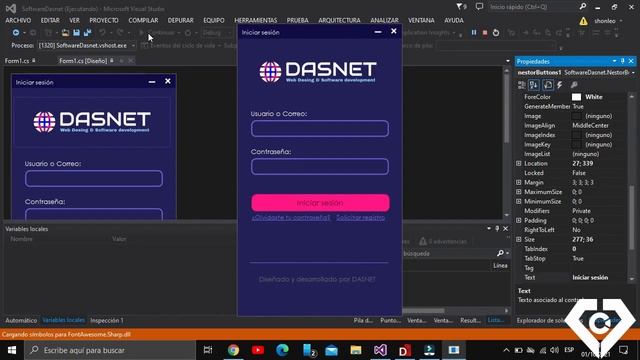Click the Properties page icon in Propiedades
640x360 pixels.
pyautogui.click(x=548, y=85)
